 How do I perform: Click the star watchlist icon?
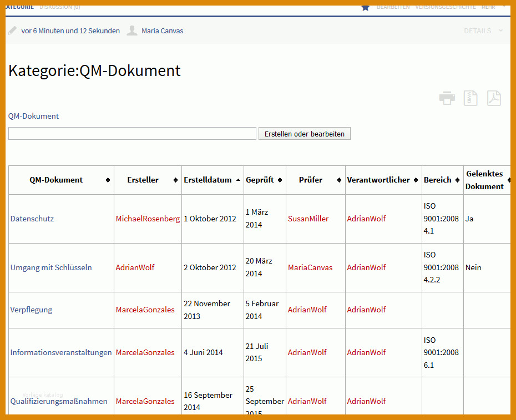point(365,8)
